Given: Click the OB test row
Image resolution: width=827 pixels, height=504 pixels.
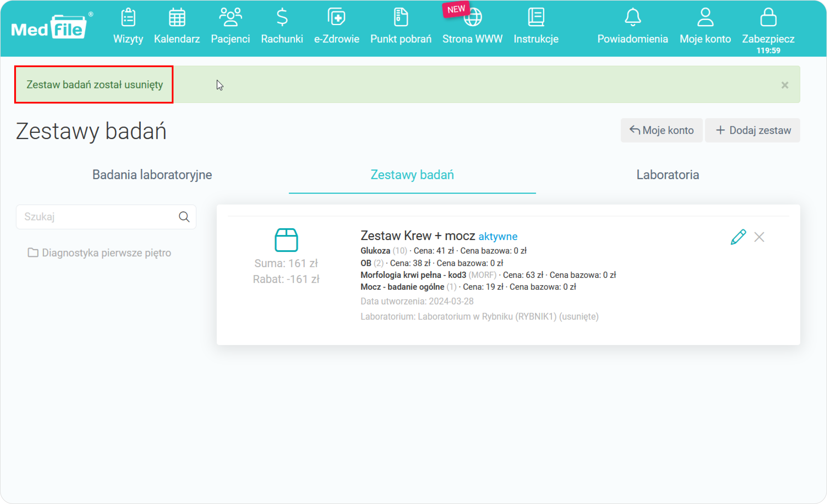Looking at the screenshot, I should coord(432,263).
